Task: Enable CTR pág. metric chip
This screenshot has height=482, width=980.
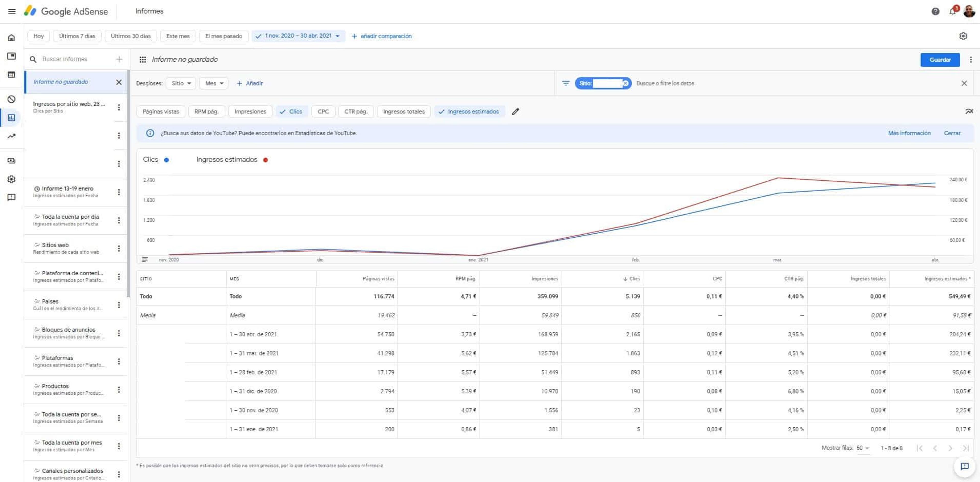Action: tap(356, 112)
